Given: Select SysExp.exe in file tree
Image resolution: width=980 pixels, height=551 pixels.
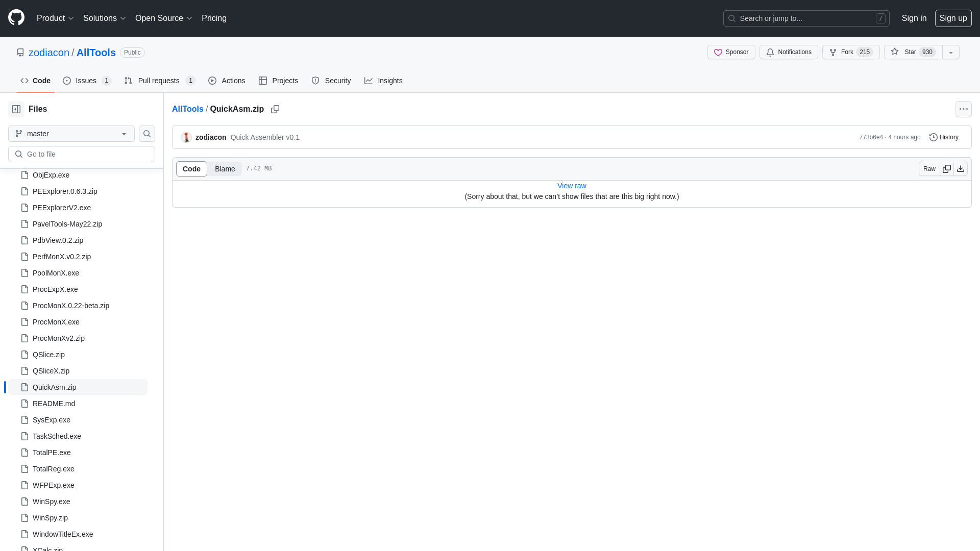Looking at the screenshot, I should click(78, 420).
